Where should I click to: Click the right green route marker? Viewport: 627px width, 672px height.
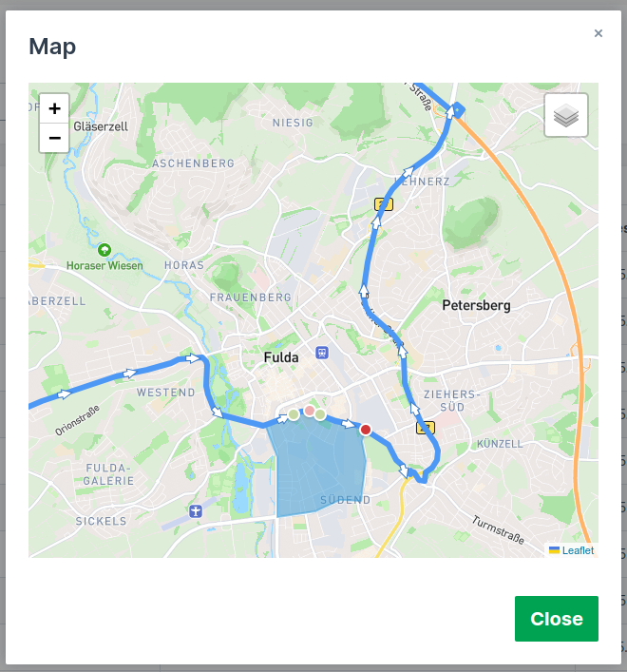[x=320, y=414]
